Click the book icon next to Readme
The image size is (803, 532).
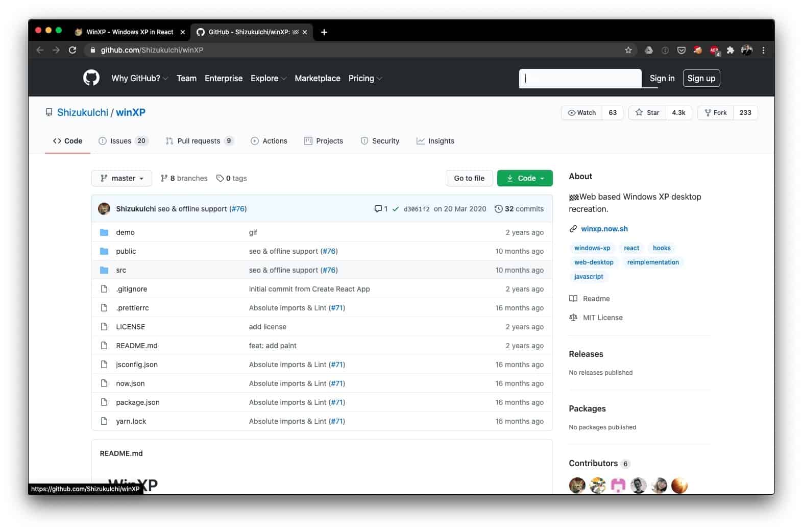[573, 299]
